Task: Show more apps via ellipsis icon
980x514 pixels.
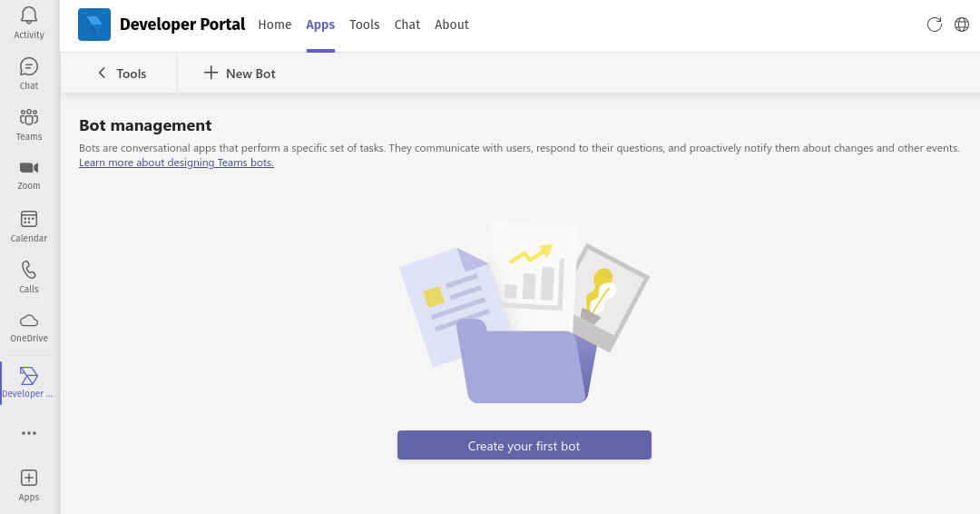Action: click(29, 433)
